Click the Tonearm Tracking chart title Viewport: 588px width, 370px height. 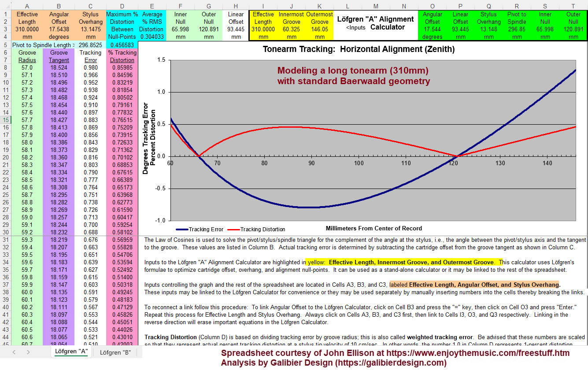tap(359, 49)
